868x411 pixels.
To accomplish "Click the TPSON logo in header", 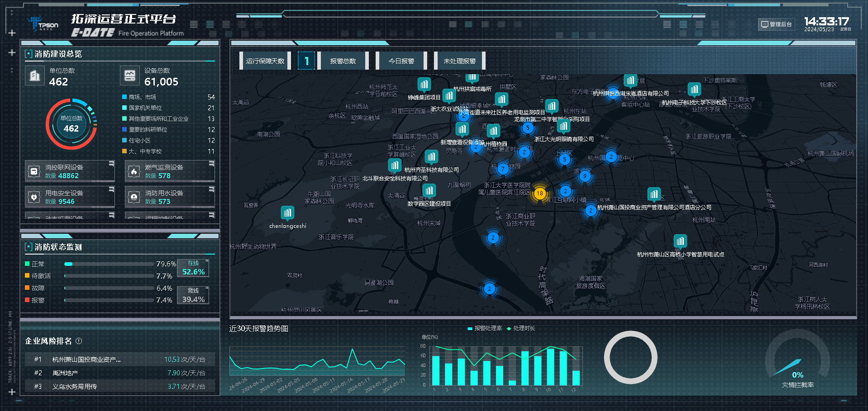I will pos(43,24).
